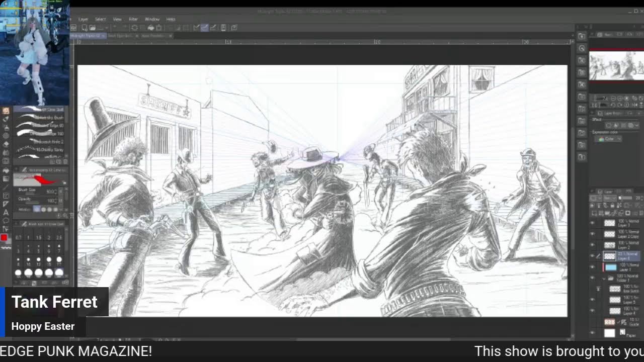The image size is (644, 362).
Task: Hide the Paper layer via eye icon
Action: [592, 333]
